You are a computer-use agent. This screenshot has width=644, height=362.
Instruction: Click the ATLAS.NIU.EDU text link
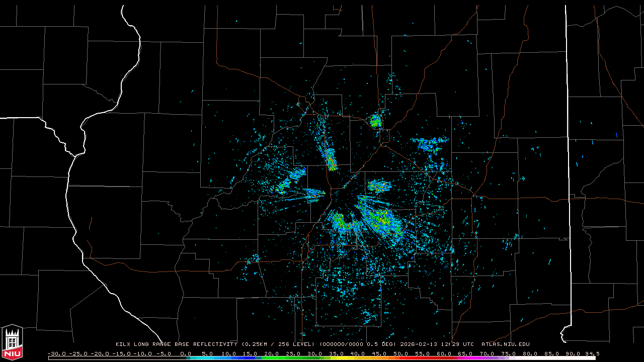pyautogui.click(x=506, y=344)
